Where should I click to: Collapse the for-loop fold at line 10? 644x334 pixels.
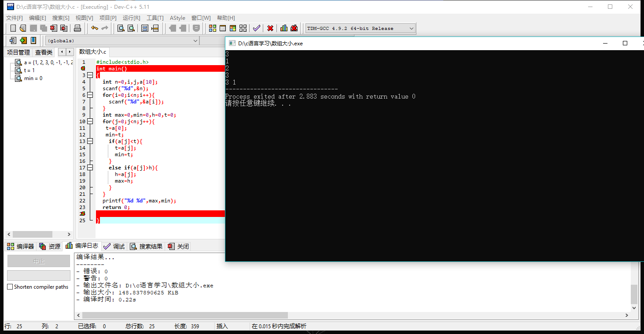90,121
